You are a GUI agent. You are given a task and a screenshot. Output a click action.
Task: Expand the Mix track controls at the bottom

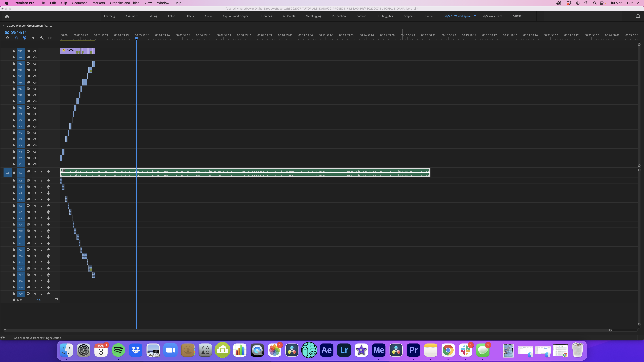tap(56, 299)
